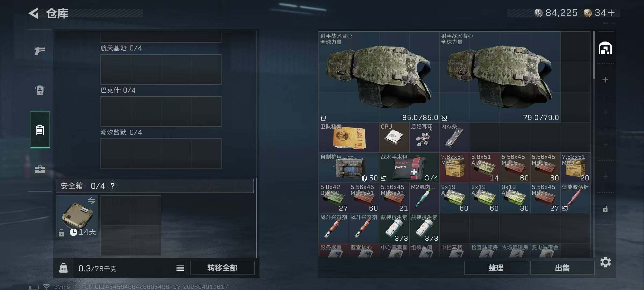
Task: Select the main stash icon at top right
Action: [x=605, y=48]
